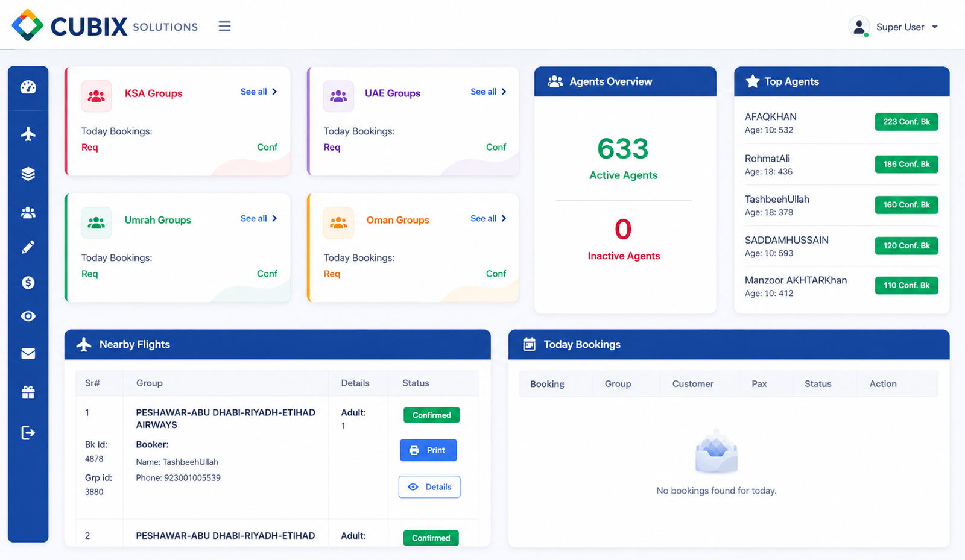Click Req under Umrah Groups
This screenshot has width=965, height=560.
coord(90,274)
